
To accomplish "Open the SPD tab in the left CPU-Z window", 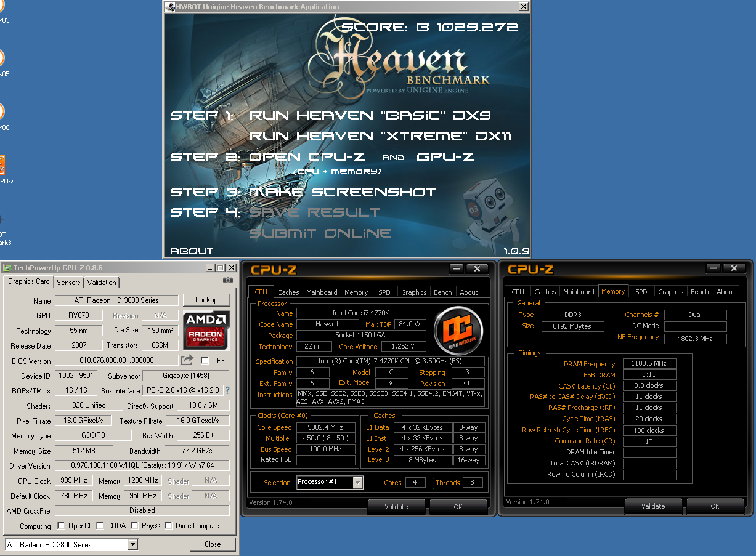I will point(384,292).
